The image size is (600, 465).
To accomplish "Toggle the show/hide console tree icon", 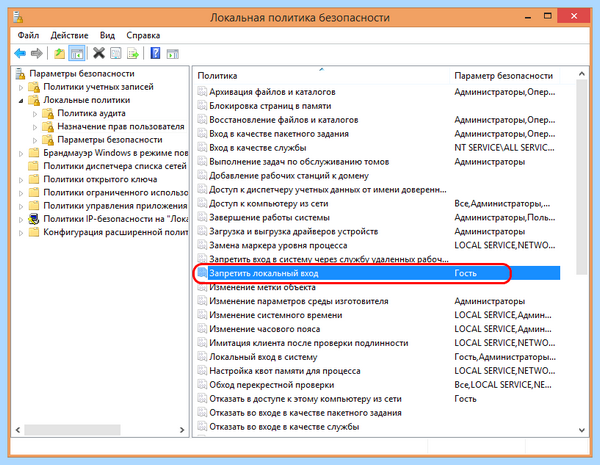I will [77, 54].
